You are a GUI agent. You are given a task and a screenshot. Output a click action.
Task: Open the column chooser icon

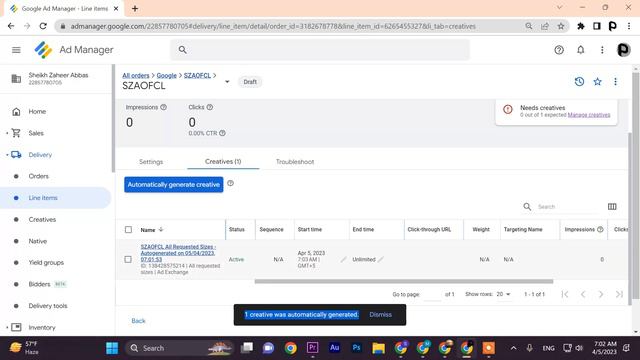(x=612, y=207)
